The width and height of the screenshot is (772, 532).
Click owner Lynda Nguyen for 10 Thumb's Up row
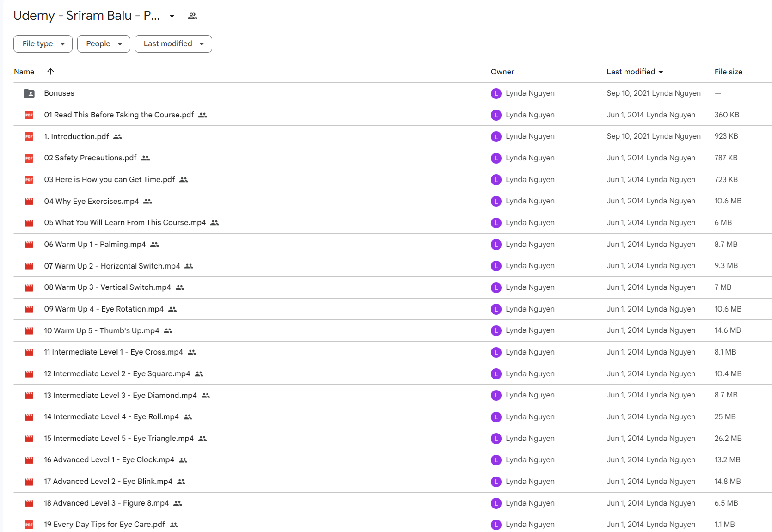click(530, 330)
